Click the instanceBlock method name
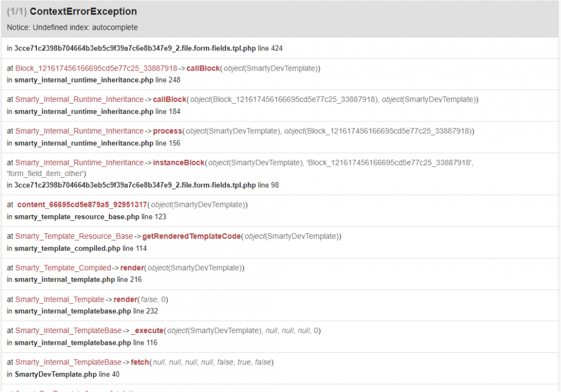 click(x=178, y=163)
